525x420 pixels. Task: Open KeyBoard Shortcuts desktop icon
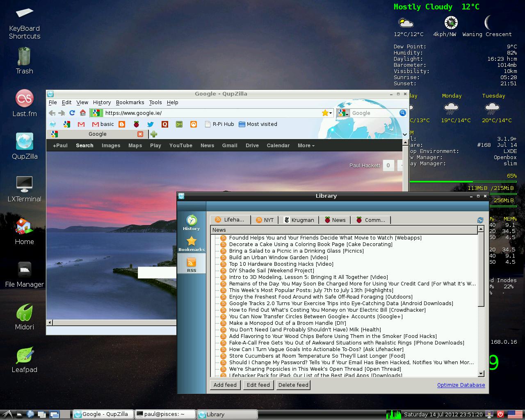click(25, 24)
